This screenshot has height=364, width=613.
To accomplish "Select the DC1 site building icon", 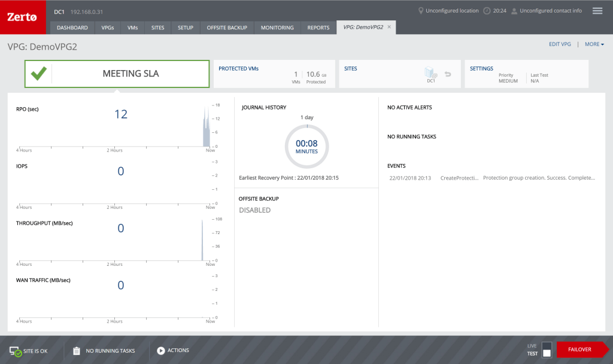I will pyautogui.click(x=429, y=72).
